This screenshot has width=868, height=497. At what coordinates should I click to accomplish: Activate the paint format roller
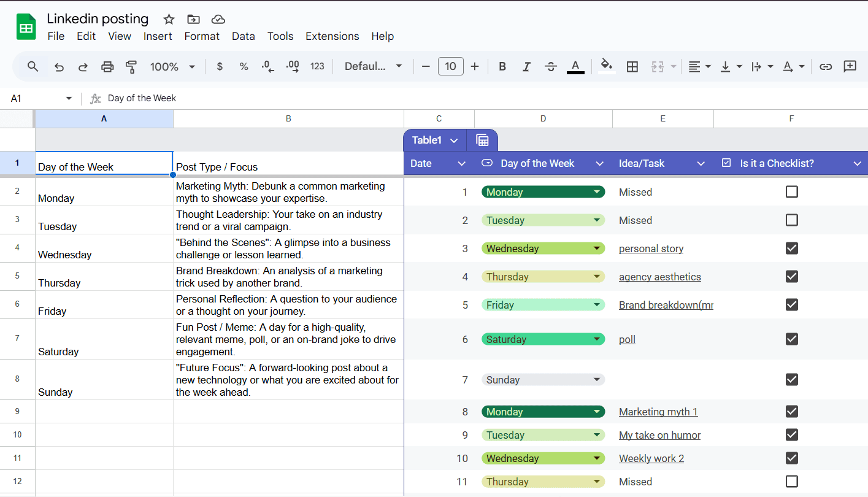(131, 66)
